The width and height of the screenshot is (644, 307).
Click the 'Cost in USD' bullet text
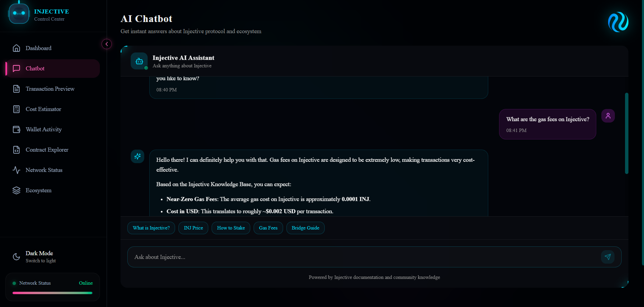(x=250, y=211)
